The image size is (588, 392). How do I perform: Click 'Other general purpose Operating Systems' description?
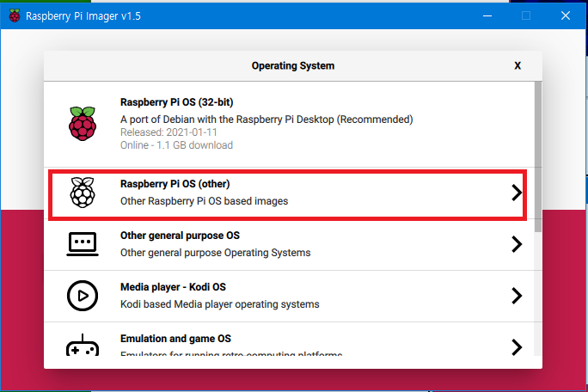215,253
